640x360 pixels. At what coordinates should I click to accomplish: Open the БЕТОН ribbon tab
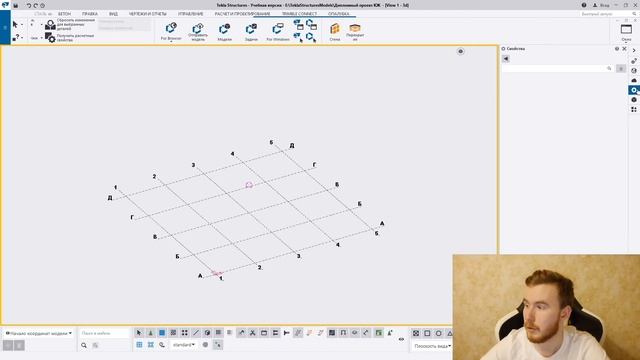pyautogui.click(x=64, y=14)
